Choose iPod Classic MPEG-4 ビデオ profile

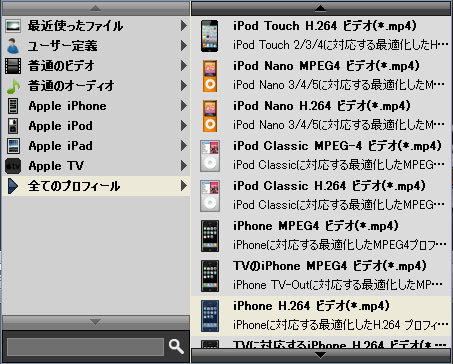[321, 156]
